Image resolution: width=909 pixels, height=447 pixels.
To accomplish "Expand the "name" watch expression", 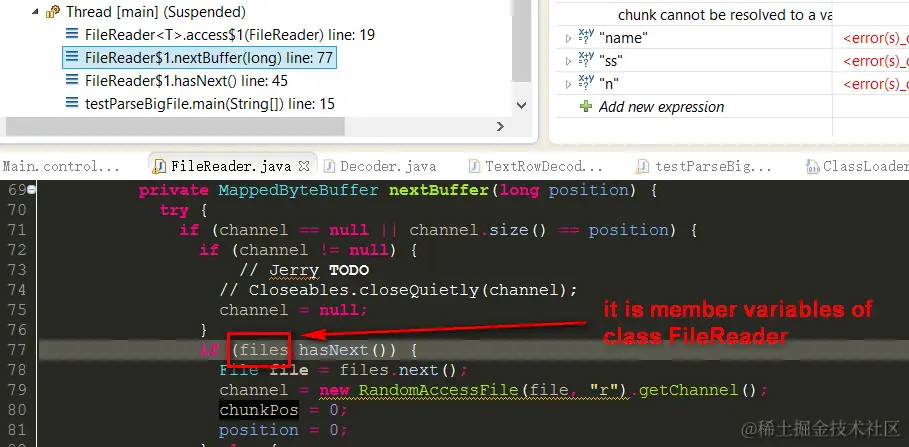I will pyautogui.click(x=568, y=38).
